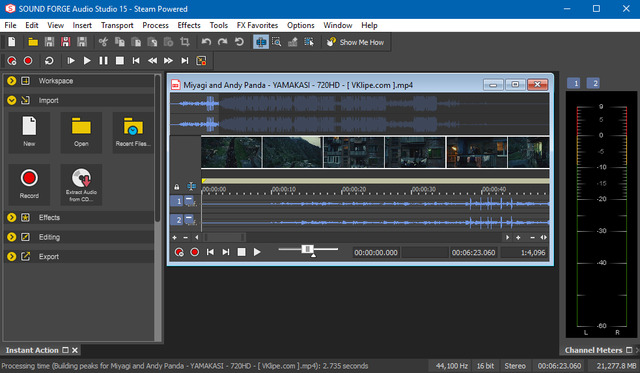
Task: Create a new file from the toolbar
Action: [12, 42]
